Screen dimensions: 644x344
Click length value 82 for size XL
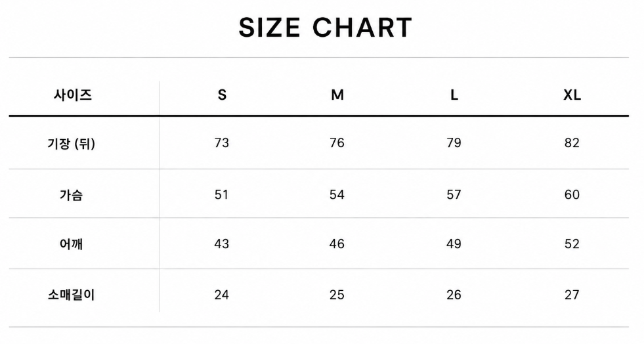click(x=572, y=143)
